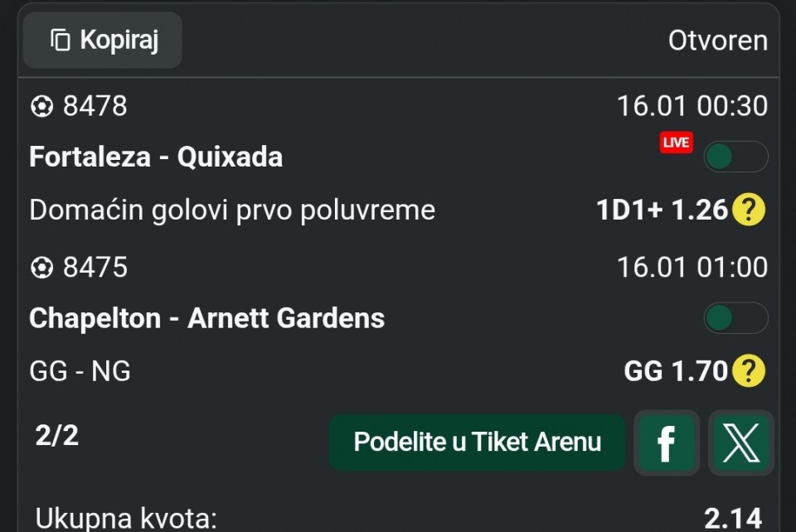Toggle the Chapelton - Arnett Gardens switch
The image size is (796, 532).
735,318
